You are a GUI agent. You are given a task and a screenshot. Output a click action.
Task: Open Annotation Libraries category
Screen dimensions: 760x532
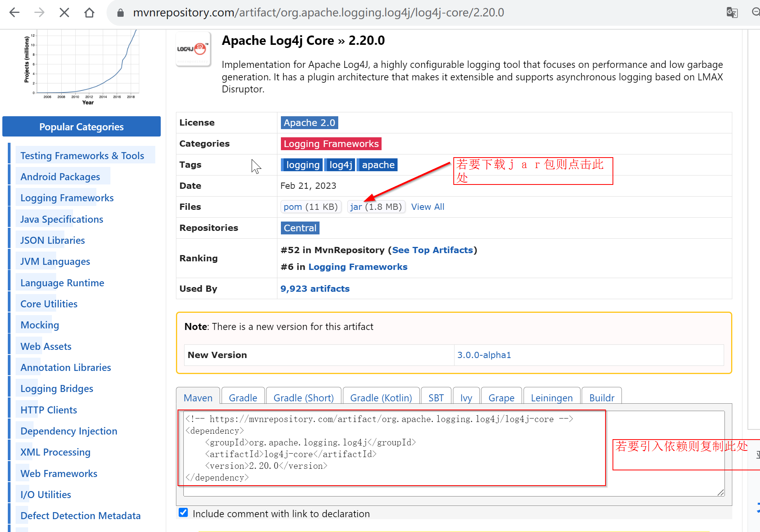pos(66,367)
